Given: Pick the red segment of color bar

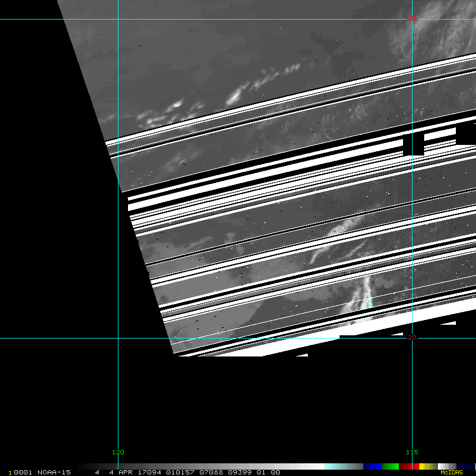Looking at the screenshot, I should click(x=409, y=466).
